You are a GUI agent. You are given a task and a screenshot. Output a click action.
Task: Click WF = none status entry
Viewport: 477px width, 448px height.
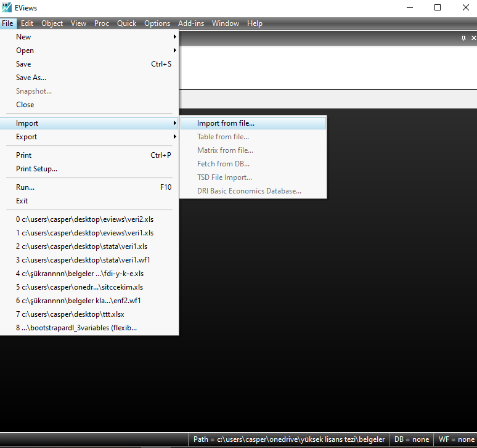click(455, 439)
